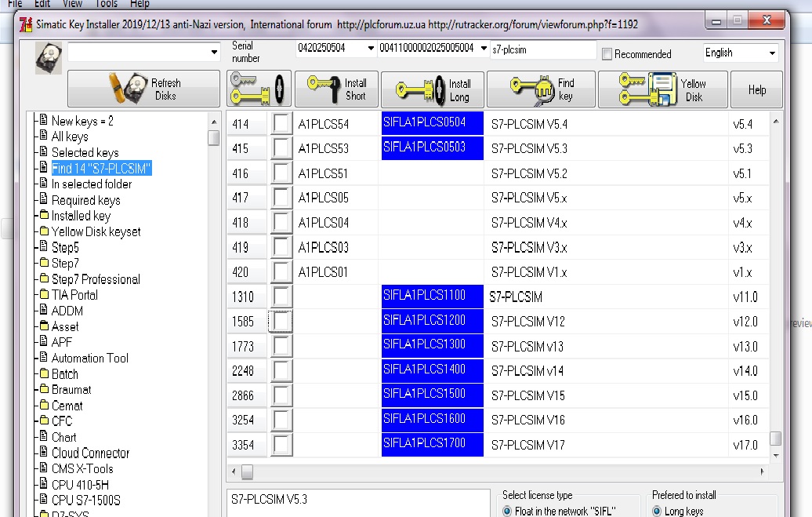Click the folder icon beside TIA Portal

(x=44, y=294)
